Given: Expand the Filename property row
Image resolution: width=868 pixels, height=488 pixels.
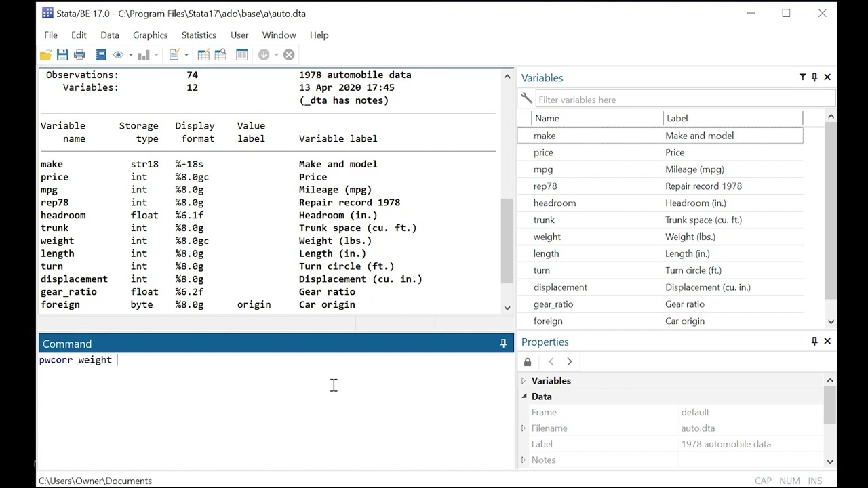Looking at the screenshot, I should pyautogui.click(x=524, y=428).
